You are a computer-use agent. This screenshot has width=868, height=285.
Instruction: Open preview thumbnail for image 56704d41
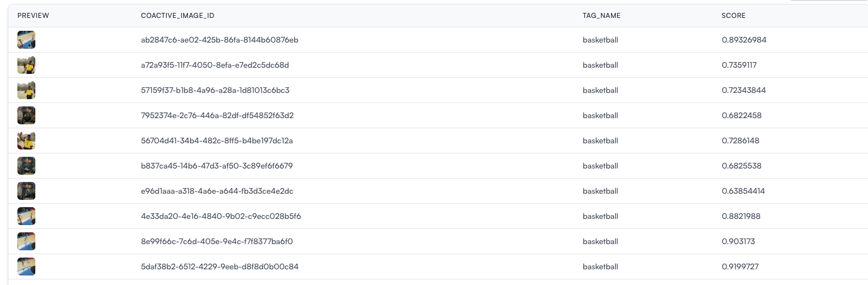pos(26,141)
